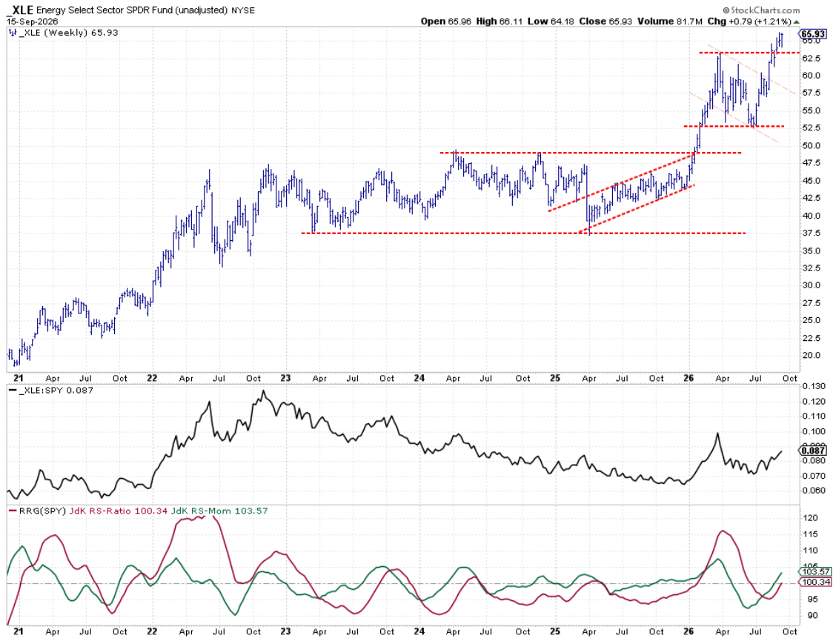The image size is (833, 644).
Task: Click the 0.070 ratio axis label
Action: pyautogui.click(x=813, y=476)
